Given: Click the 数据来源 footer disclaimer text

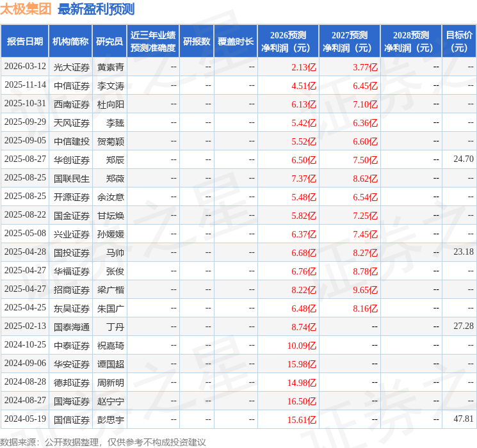Looking at the screenshot, I should pyautogui.click(x=103, y=442).
